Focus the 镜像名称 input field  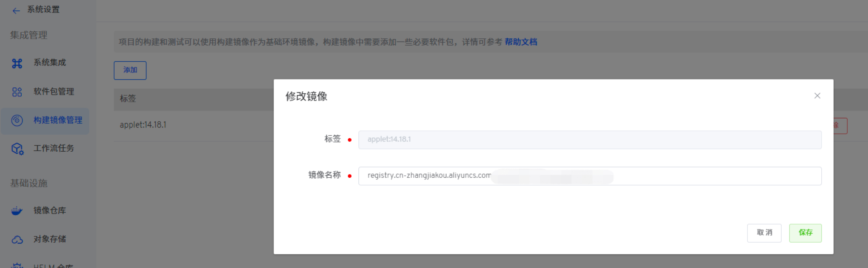(x=590, y=176)
